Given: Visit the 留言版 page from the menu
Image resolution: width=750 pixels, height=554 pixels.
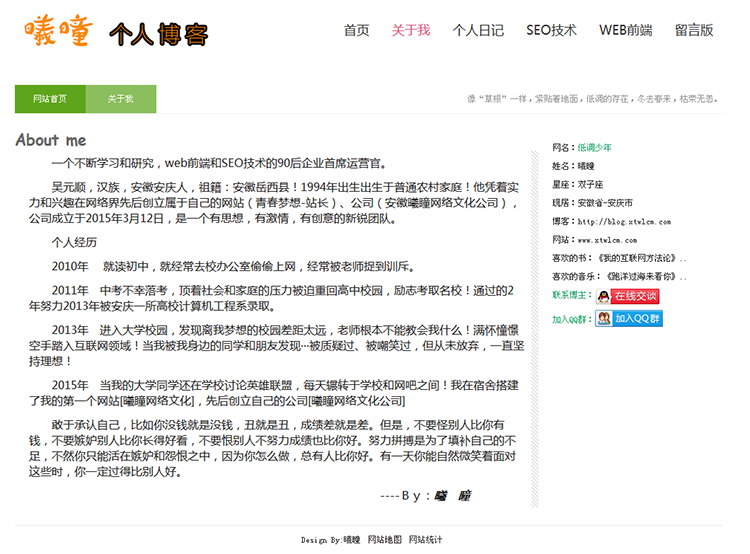Looking at the screenshot, I should tap(694, 30).
